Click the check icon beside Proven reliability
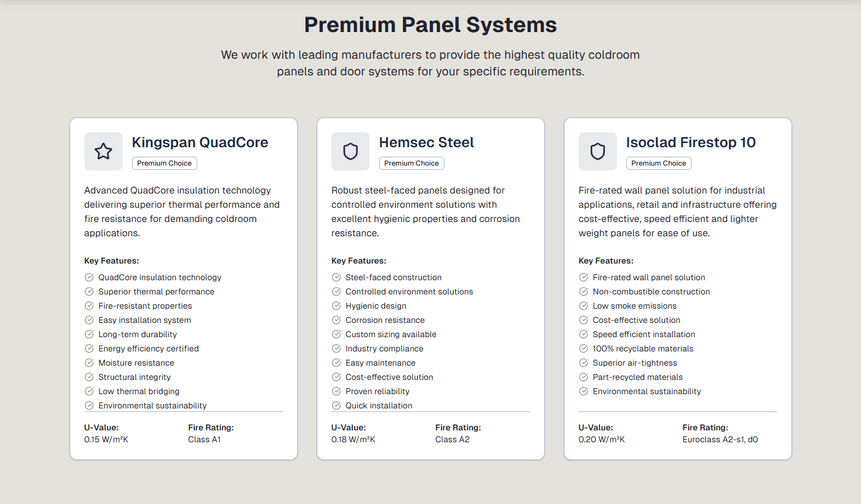Image resolution: width=861 pixels, height=504 pixels. click(x=336, y=391)
